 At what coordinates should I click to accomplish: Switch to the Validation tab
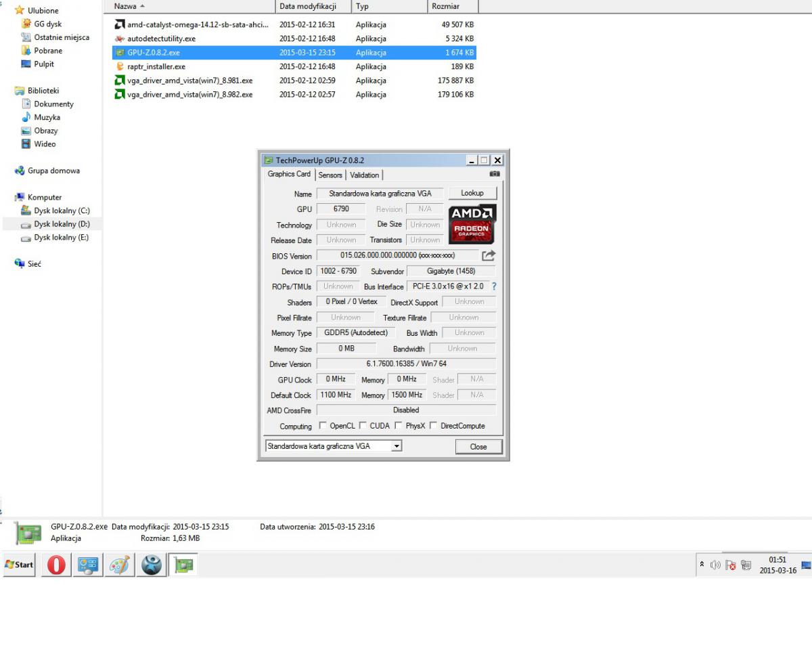tap(365, 175)
